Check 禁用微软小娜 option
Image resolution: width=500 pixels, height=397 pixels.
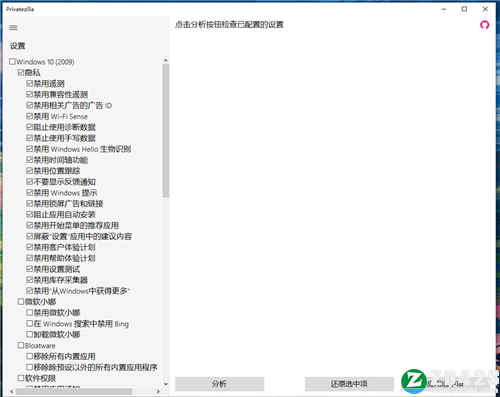click(29, 312)
